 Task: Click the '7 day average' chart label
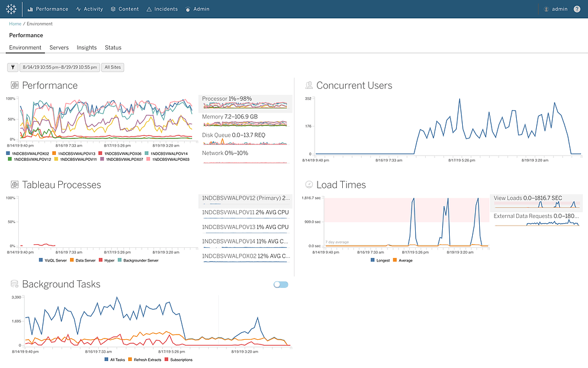(337, 242)
